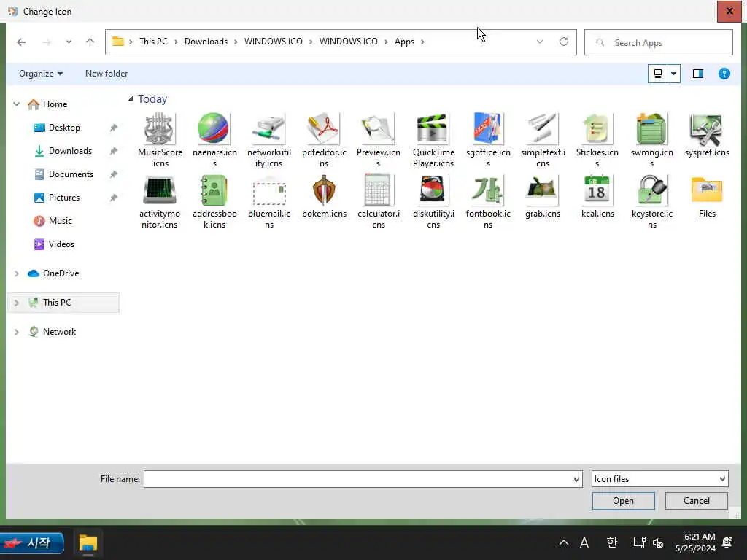The height and width of the screenshot is (560, 747).
Task: Click This PC in address breadcrumb
Action: pos(153,42)
